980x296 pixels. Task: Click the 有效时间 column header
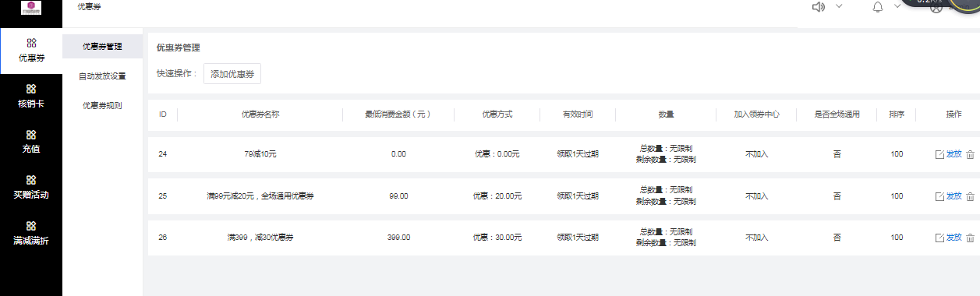(578, 115)
